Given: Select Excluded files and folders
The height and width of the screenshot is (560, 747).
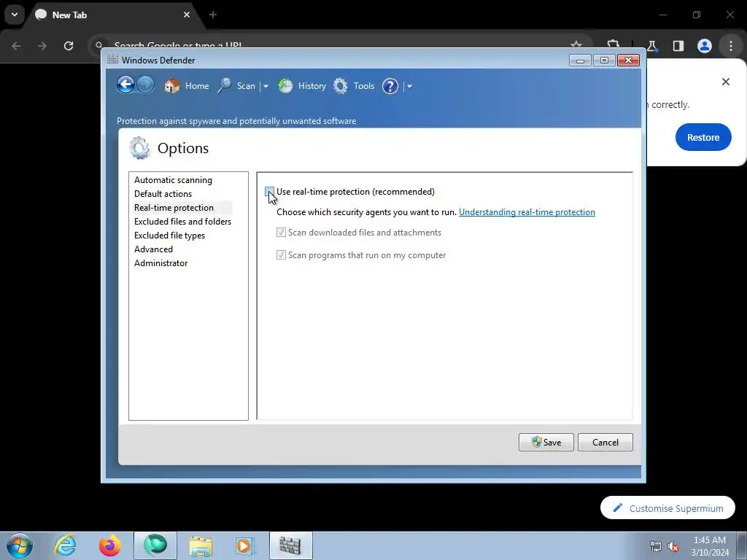Looking at the screenshot, I should click(182, 222).
